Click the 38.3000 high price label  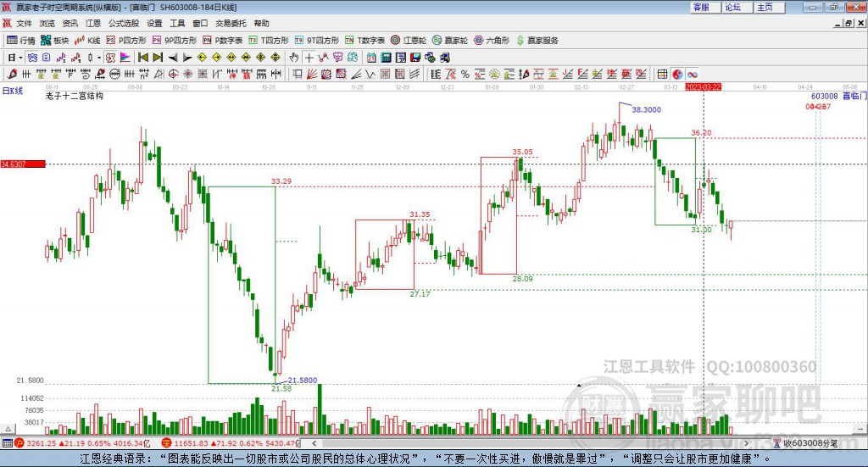tap(647, 109)
